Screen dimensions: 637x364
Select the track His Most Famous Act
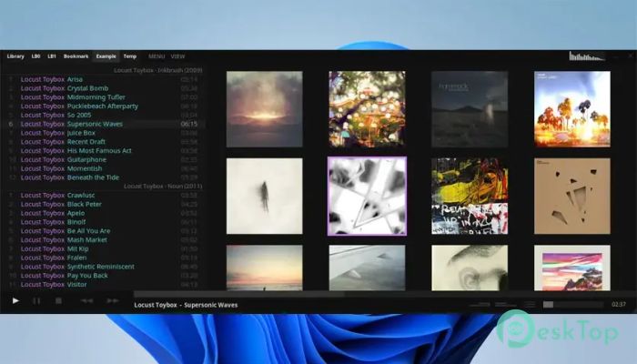104,151
